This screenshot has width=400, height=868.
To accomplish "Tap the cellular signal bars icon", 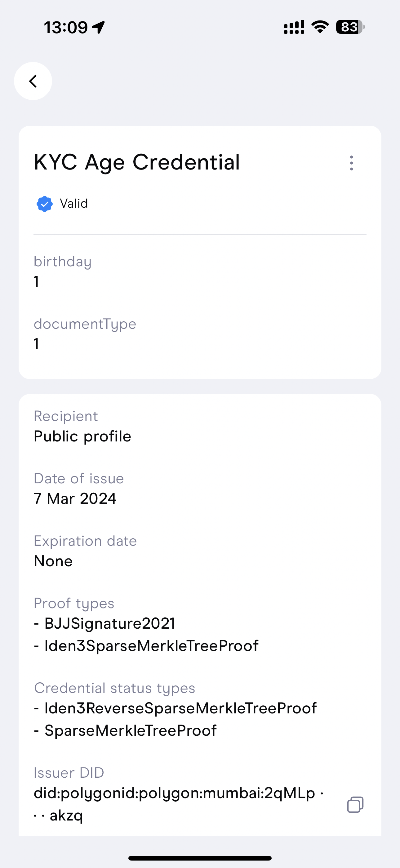I will click(x=294, y=27).
